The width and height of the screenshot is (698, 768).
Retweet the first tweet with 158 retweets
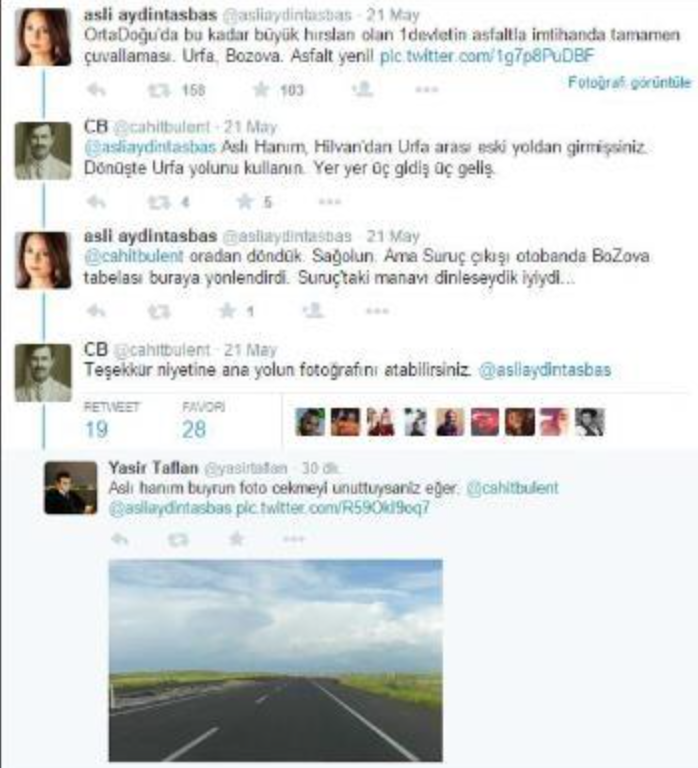click(x=159, y=91)
